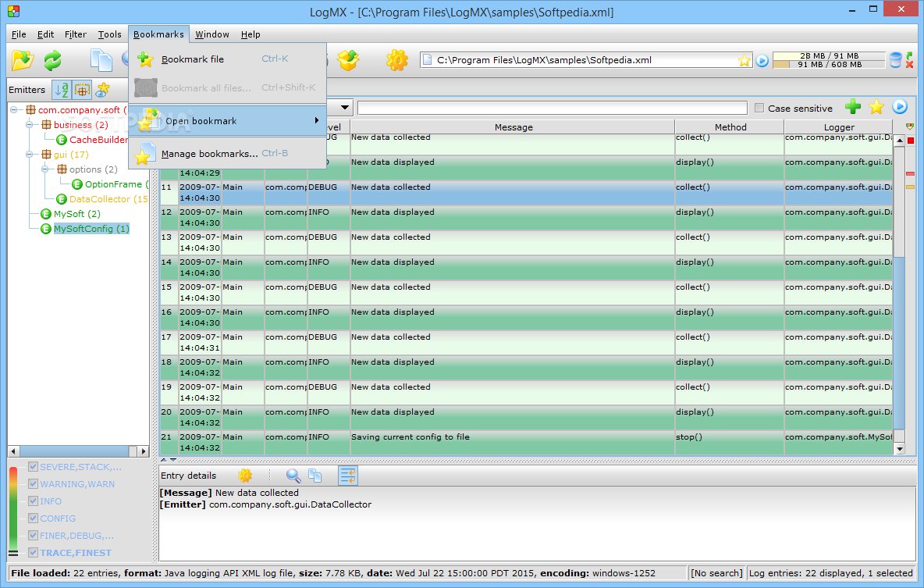Viewport: 924px width, 588px height.
Task: Toggle word wrap button in Entry details
Action: click(x=348, y=476)
